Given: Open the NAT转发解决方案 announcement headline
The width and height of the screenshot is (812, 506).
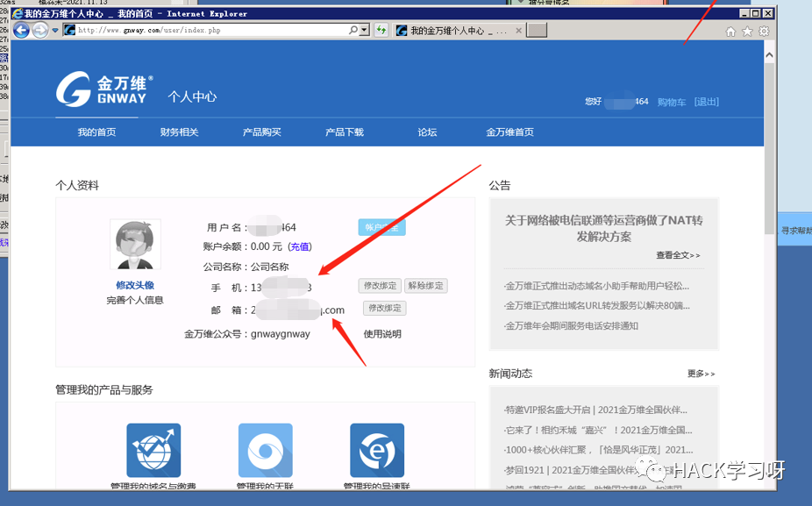Looking at the screenshot, I should [604, 228].
